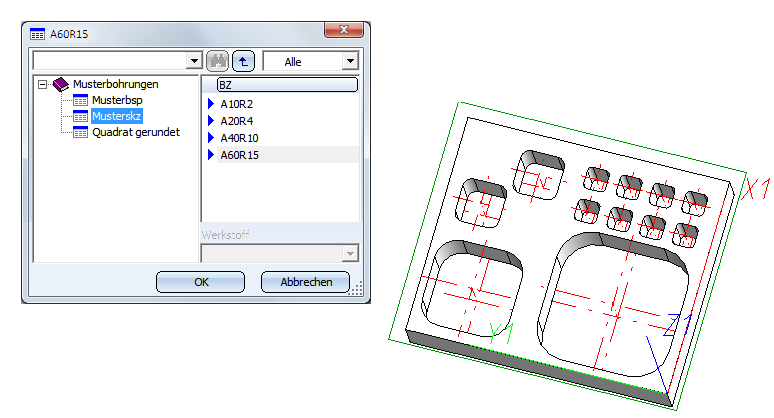The height and width of the screenshot is (418, 774).
Task: Click the Quadrat gerundet table icon
Action: pyautogui.click(x=80, y=132)
